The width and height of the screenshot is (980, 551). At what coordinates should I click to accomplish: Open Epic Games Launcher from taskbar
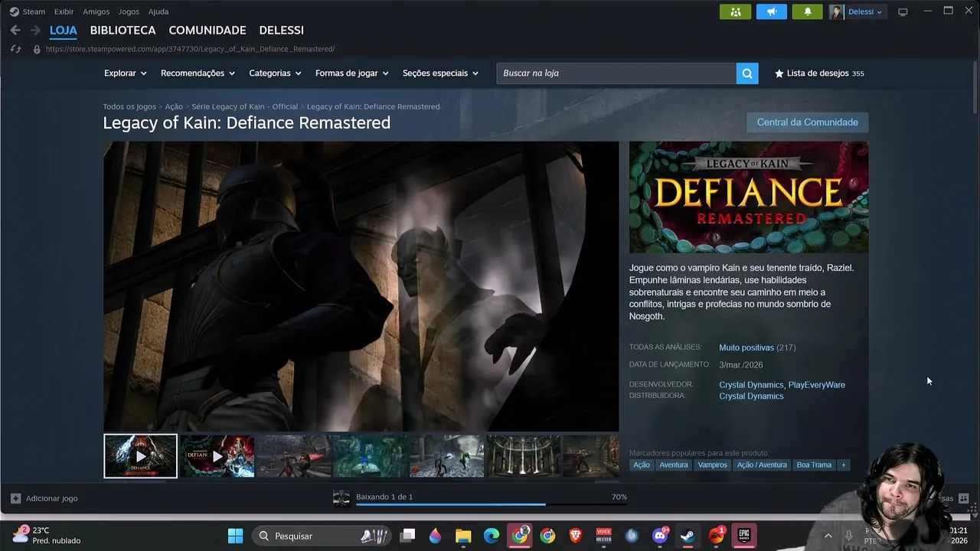[744, 536]
